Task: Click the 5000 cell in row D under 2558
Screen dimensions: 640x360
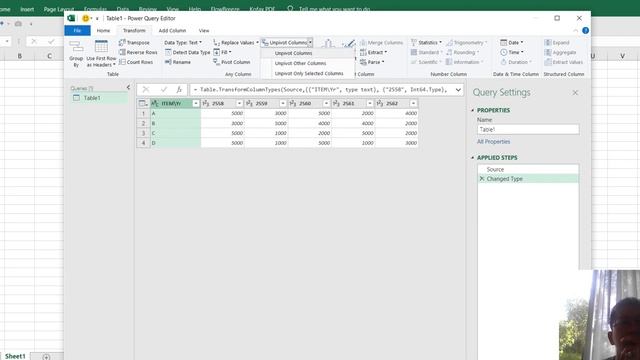Action: [x=223, y=143]
